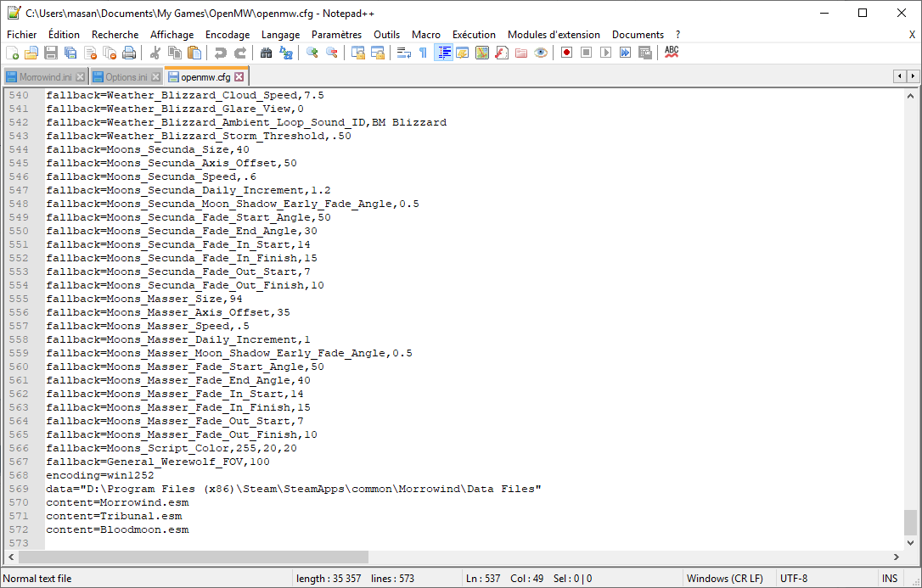Image resolution: width=922 pixels, height=588 pixels.
Task: Select the openmw.cfg tab
Action: point(205,77)
